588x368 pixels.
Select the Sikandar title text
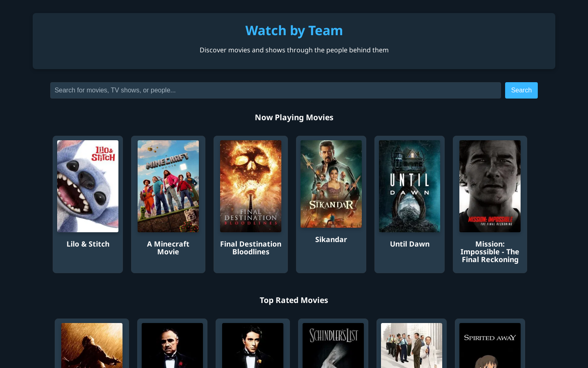pos(331,240)
